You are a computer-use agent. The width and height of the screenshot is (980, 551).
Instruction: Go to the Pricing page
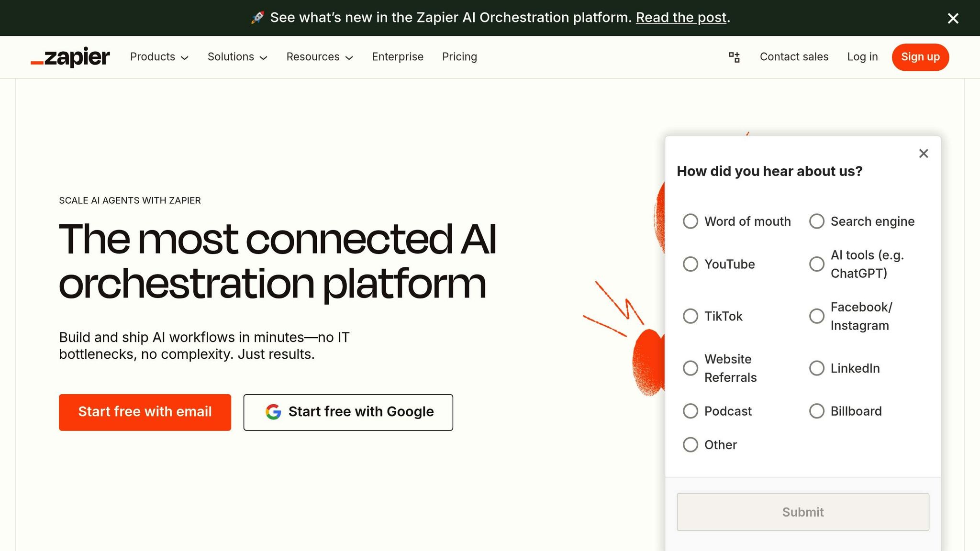459,57
